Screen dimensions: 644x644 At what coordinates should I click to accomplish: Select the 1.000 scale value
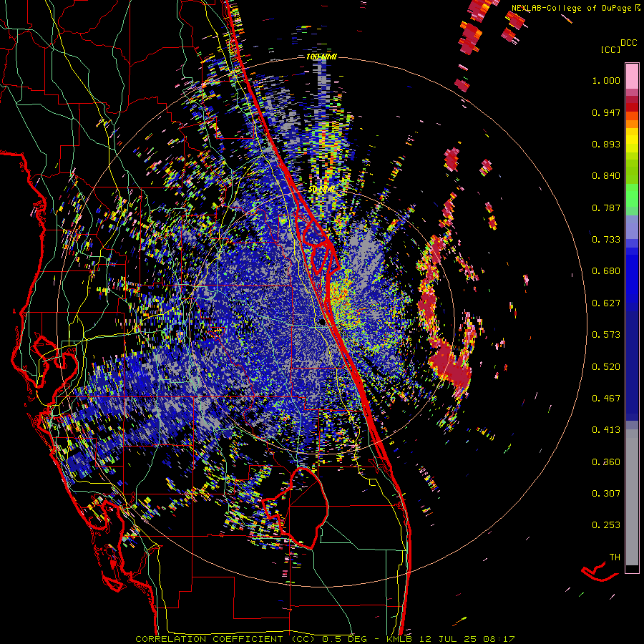click(x=606, y=80)
